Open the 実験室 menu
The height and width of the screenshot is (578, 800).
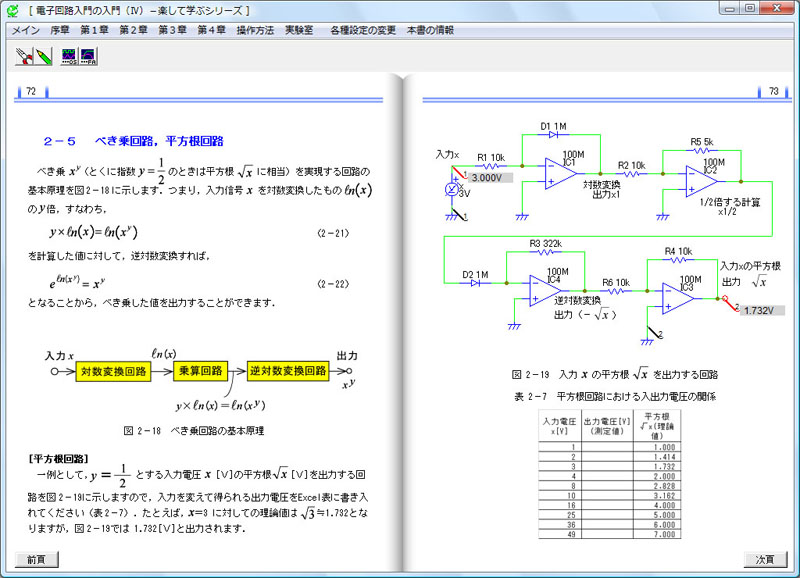click(299, 30)
